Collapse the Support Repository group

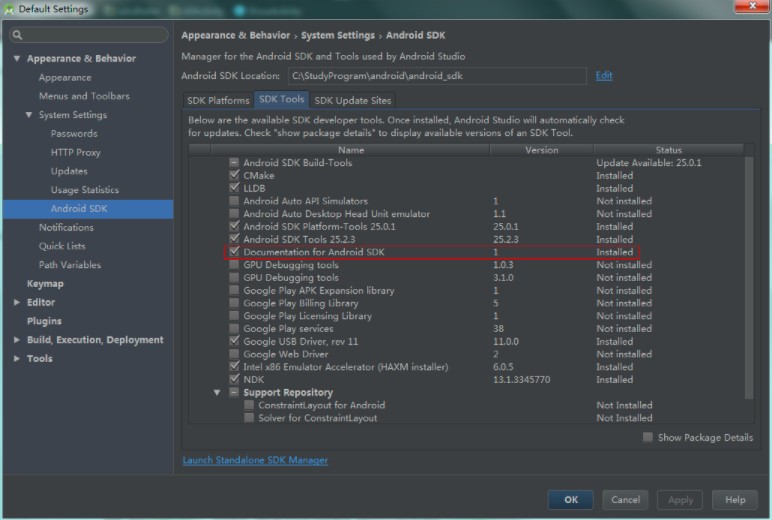[217, 392]
